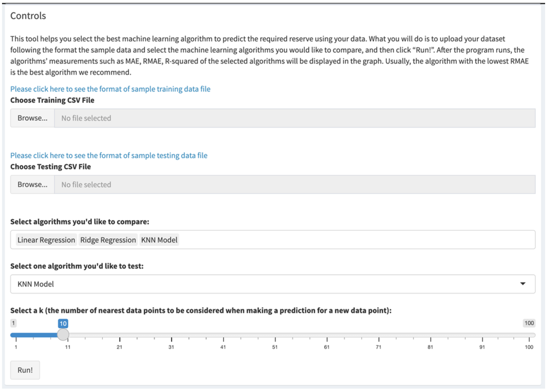548x392 pixels.
Task: Open the sample testing data format link
Action: (x=109, y=155)
